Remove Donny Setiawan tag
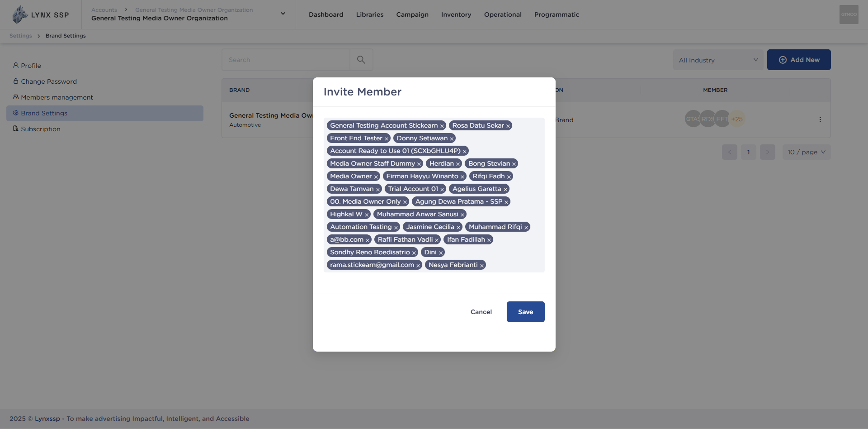This screenshot has height=429, width=868. (x=451, y=139)
